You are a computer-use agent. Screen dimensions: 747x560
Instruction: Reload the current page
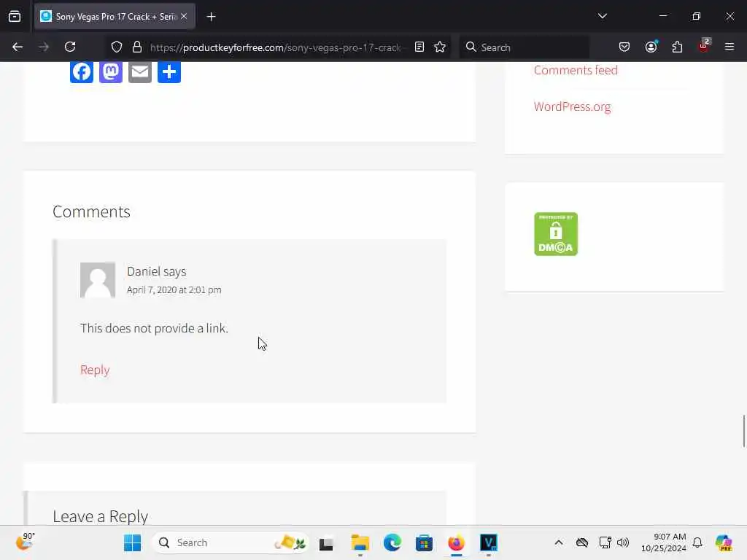(70, 47)
